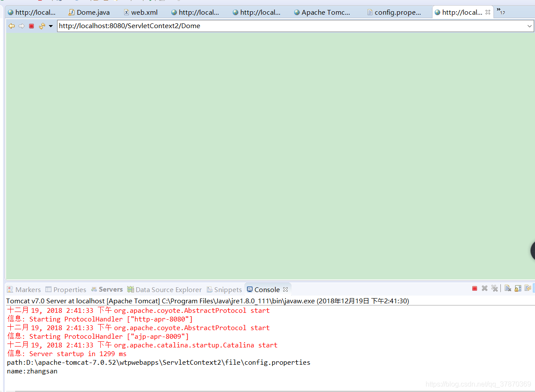The height and width of the screenshot is (392, 535).
Task: Open the Markers view tab
Action: pyautogui.click(x=24, y=289)
